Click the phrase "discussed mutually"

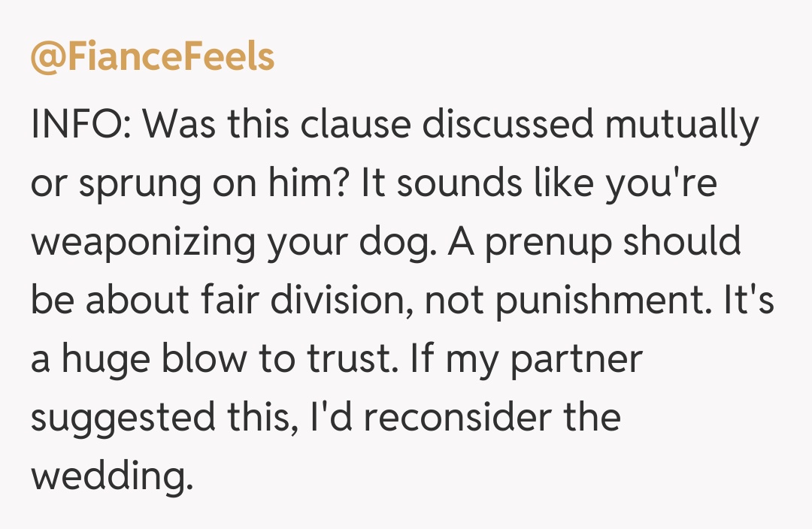click(589, 125)
